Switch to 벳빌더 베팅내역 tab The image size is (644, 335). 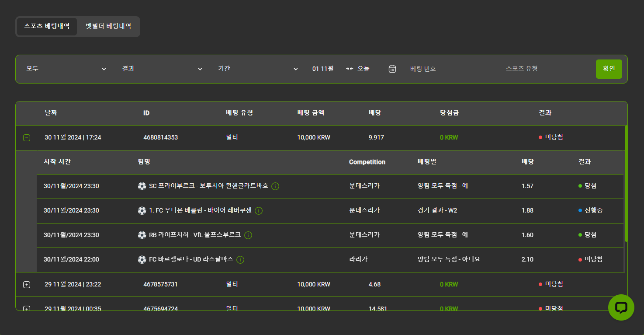point(108,26)
